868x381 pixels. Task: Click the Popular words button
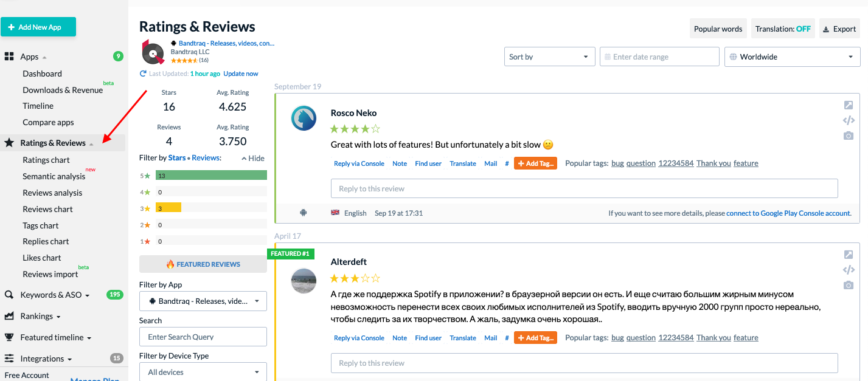click(x=718, y=29)
